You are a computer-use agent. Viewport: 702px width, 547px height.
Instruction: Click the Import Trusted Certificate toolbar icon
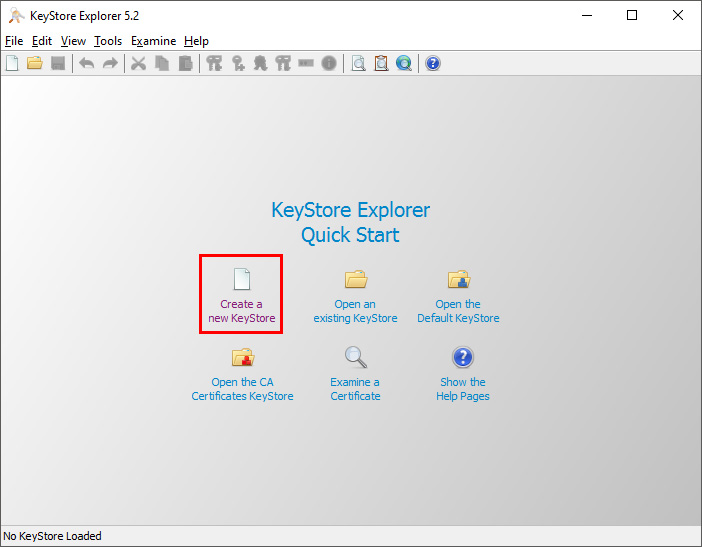(261, 63)
